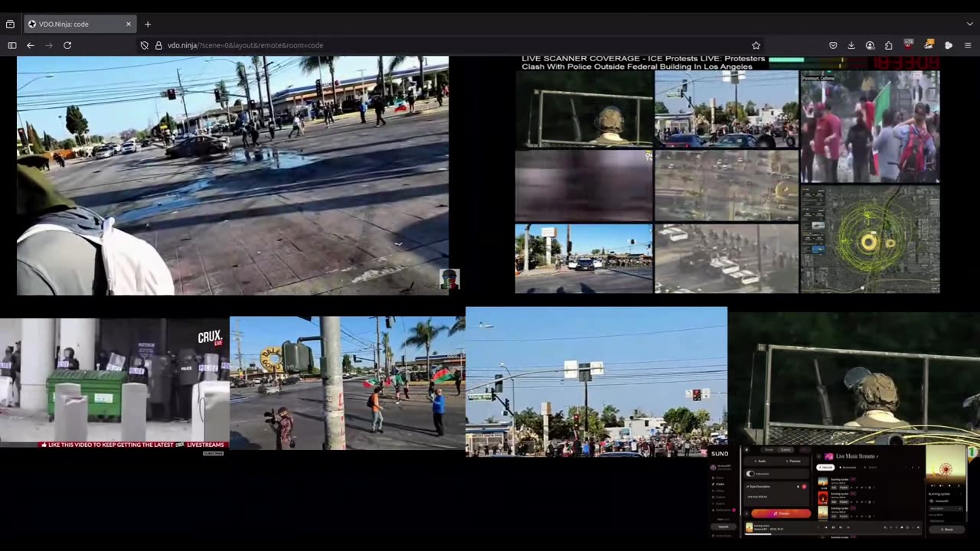This screenshot has height=551, width=980.
Task: Toggle the browser sidebar icon
Action: [12, 45]
